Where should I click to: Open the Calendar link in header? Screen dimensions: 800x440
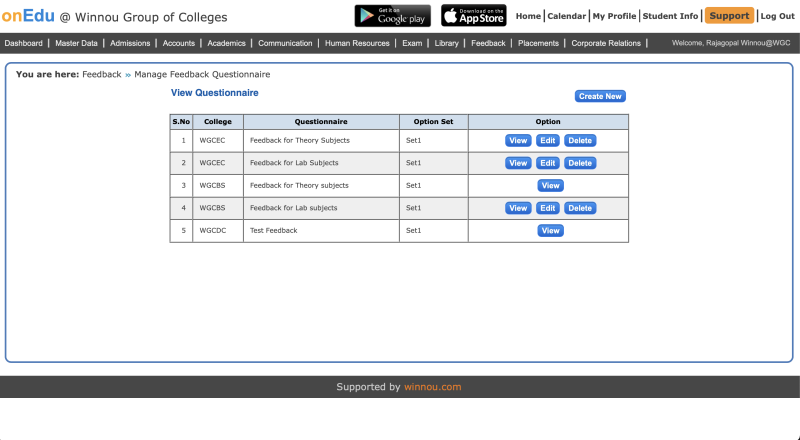pos(566,16)
